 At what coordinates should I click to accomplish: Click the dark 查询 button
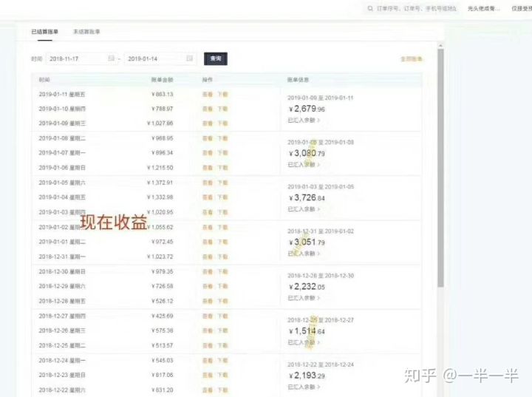(x=216, y=58)
